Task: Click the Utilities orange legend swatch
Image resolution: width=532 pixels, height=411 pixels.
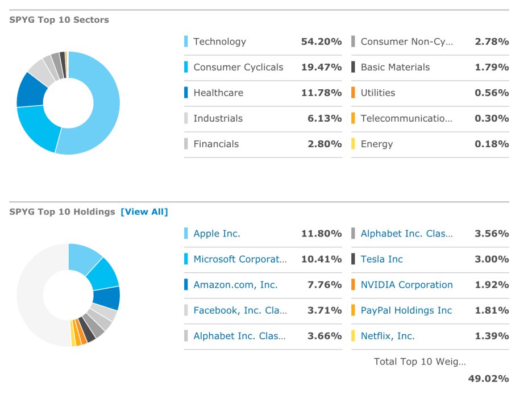Action: click(x=353, y=92)
